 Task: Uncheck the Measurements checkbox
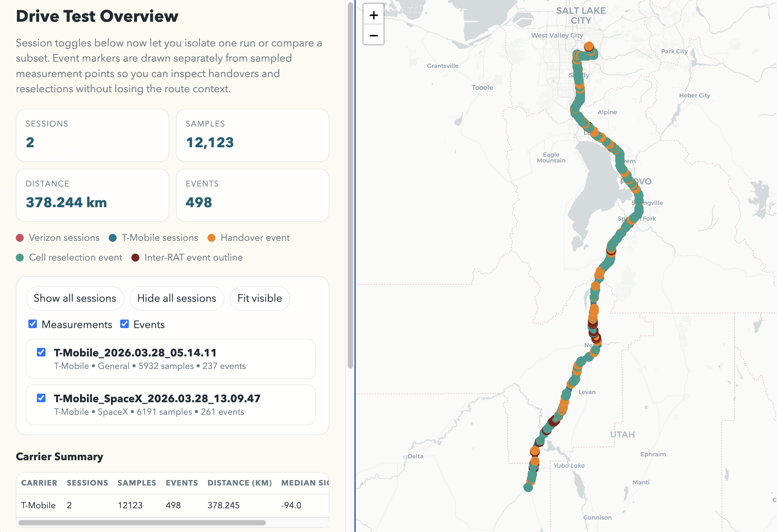pyautogui.click(x=32, y=324)
